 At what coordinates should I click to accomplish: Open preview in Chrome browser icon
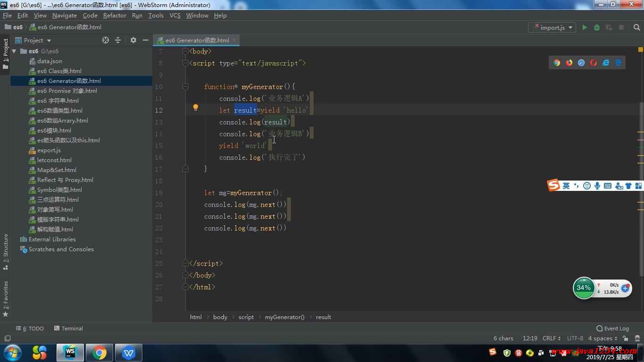pyautogui.click(x=557, y=63)
